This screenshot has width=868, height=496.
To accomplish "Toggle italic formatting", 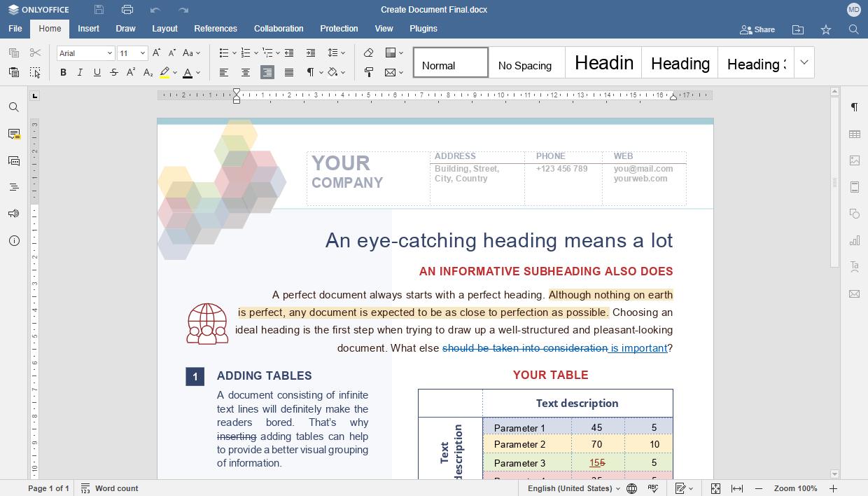I will (80, 72).
